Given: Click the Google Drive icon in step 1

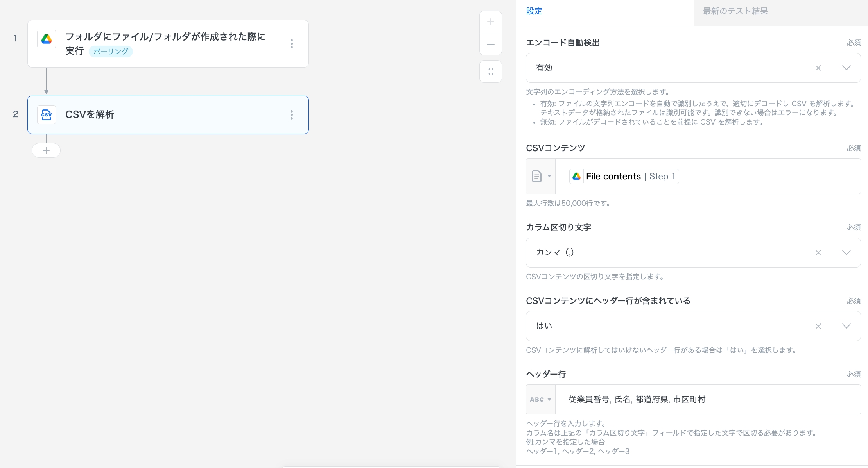Looking at the screenshot, I should click(47, 39).
